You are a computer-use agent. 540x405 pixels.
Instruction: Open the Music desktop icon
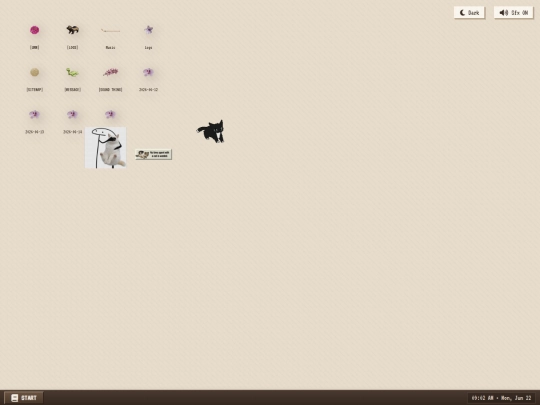point(110,31)
